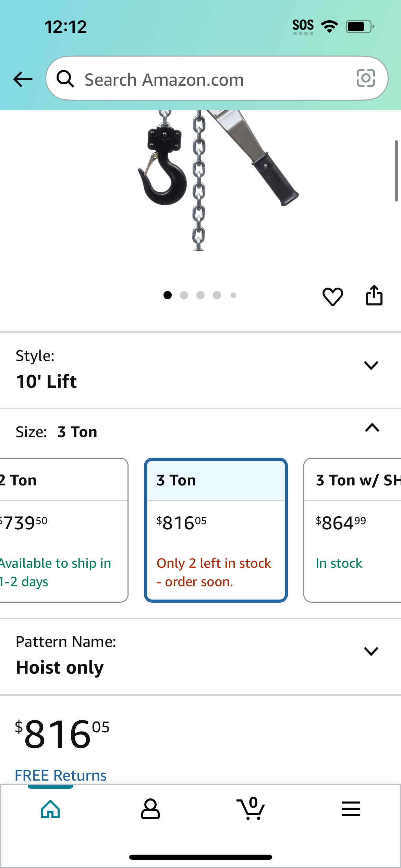Expand the Style 10' Lift dropdown
Image resolution: width=401 pixels, height=868 pixels.
pos(200,370)
